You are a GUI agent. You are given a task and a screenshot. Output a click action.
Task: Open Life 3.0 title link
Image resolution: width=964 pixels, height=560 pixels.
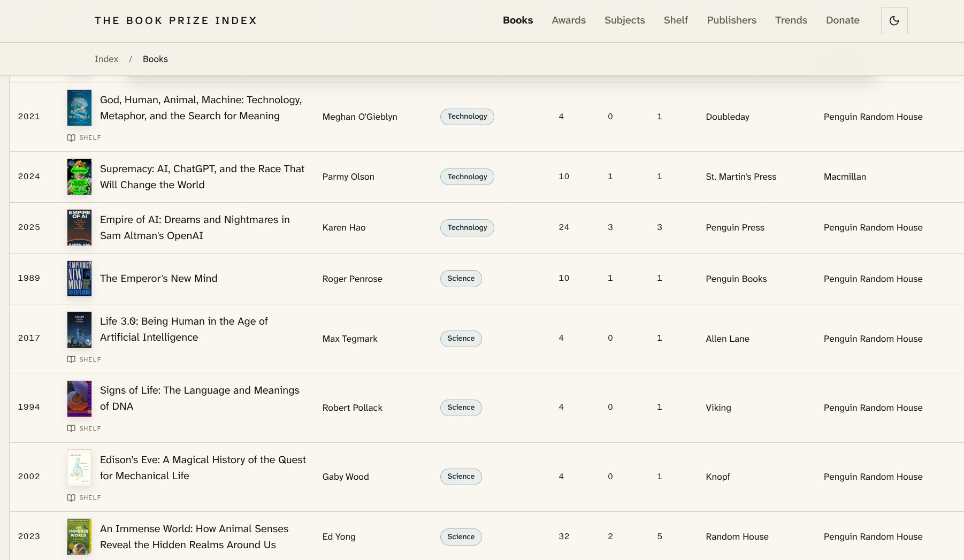coord(184,329)
